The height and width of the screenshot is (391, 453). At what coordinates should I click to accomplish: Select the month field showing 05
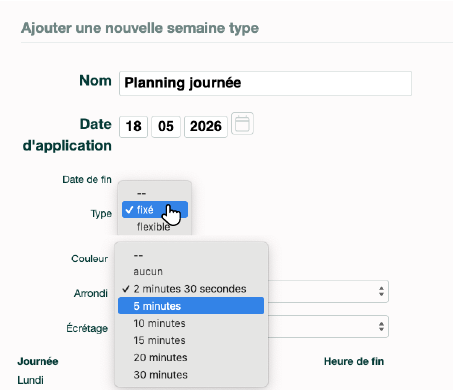(166, 127)
